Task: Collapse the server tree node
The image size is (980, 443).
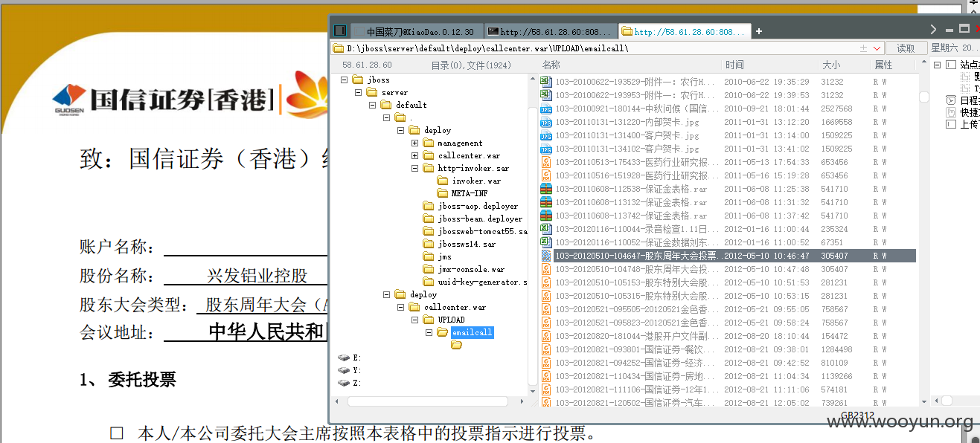Action: pyautogui.click(x=358, y=92)
